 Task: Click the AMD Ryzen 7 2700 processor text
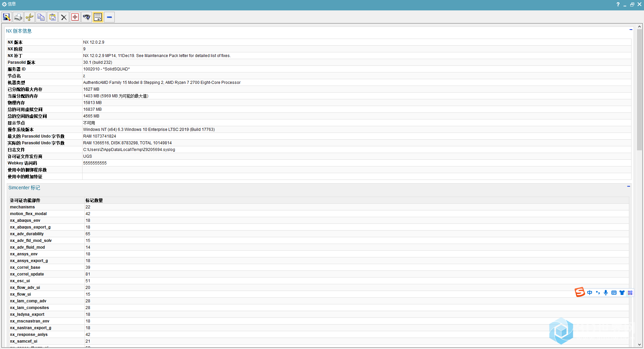162,83
